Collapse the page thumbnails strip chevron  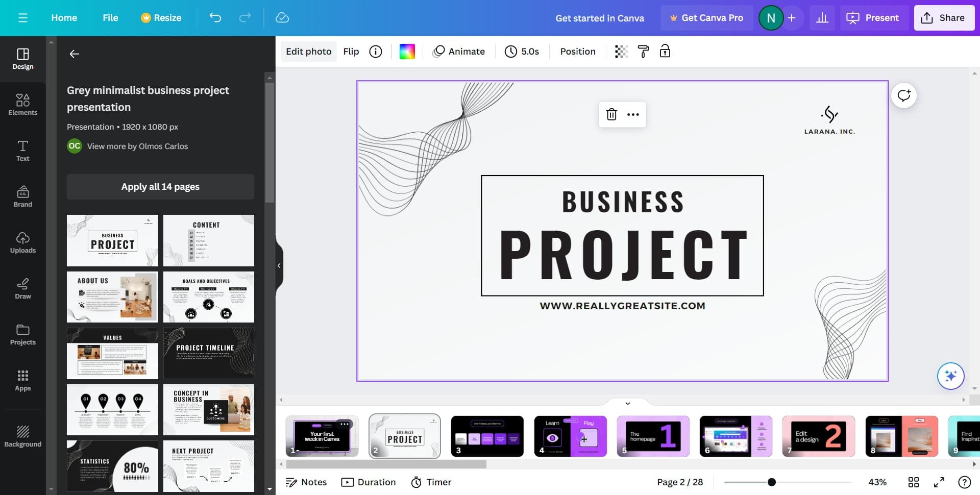click(x=627, y=403)
